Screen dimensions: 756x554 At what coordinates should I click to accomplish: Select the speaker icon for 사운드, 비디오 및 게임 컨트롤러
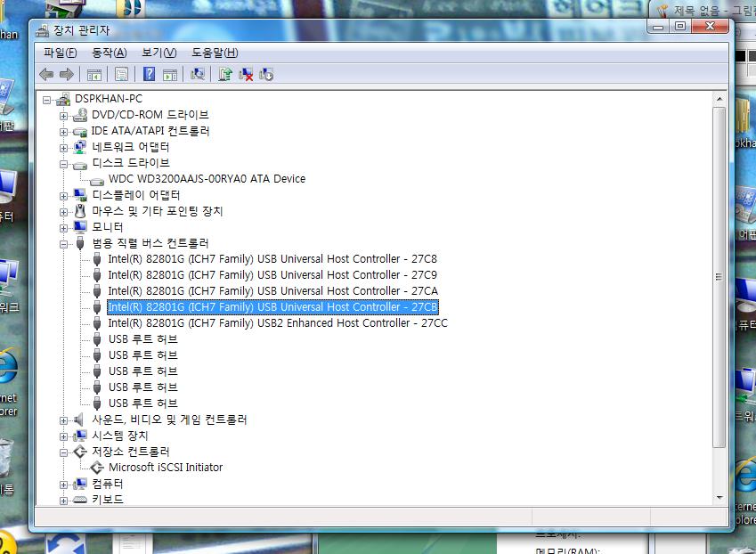(x=79, y=420)
